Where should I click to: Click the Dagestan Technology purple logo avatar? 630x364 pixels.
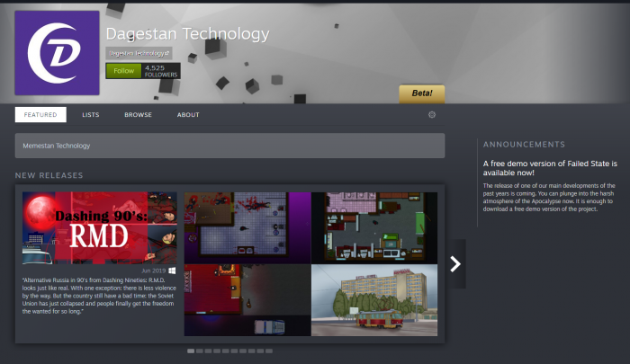tap(57, 53)
